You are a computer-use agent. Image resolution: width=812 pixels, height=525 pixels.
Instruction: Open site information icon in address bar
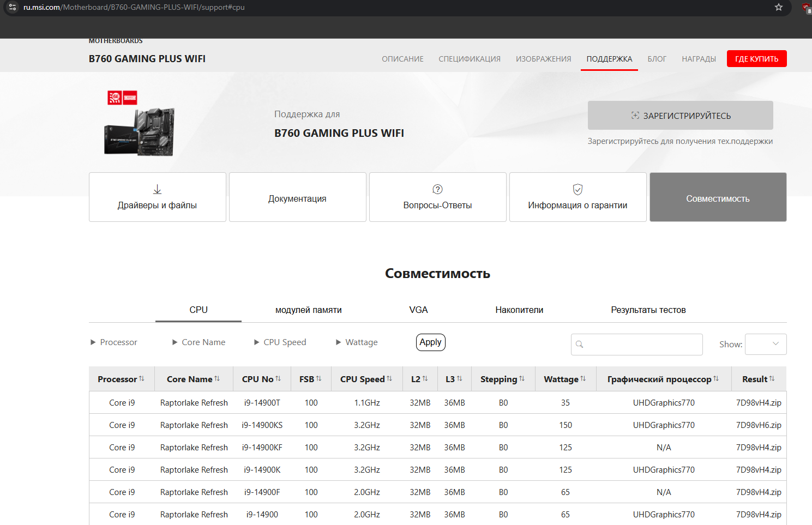[13, 7]
